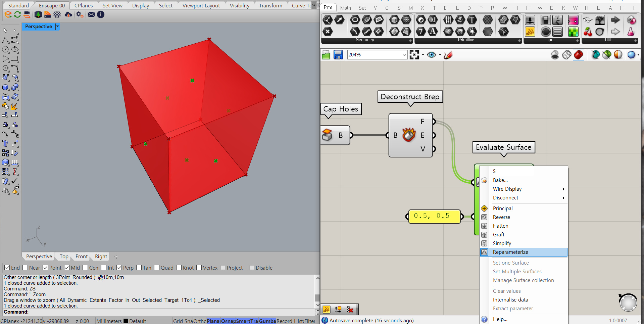Click the Enscape sync refresh icon
Screen dimensions: 644x324
tap(17, 14)
